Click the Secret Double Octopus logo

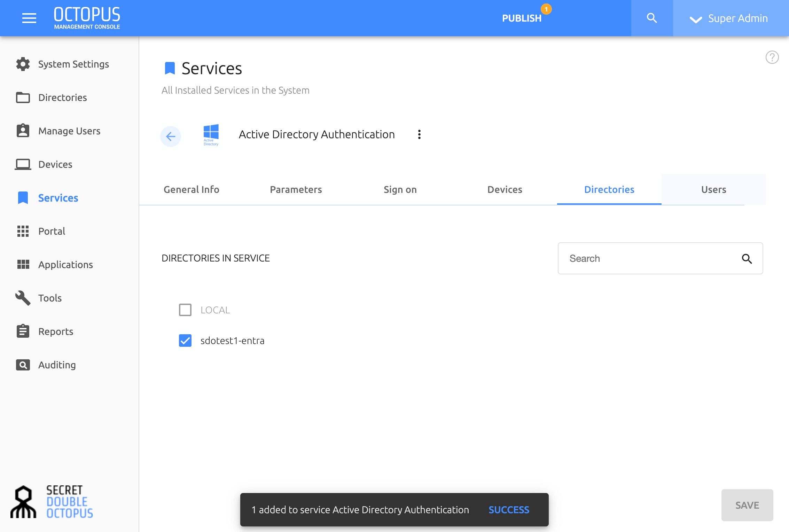[52, 502]
